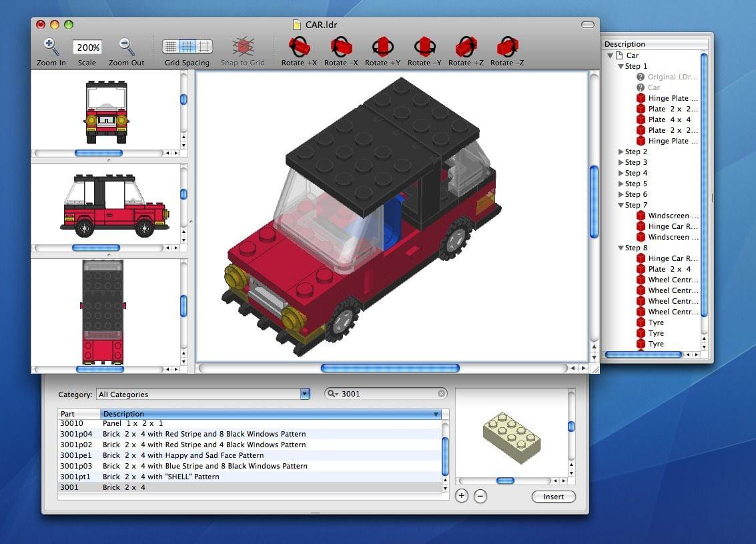The image size is (756, 544).
Task: Hit the Rotate -Z toolbar icon
Action: (x=507, y=47)
